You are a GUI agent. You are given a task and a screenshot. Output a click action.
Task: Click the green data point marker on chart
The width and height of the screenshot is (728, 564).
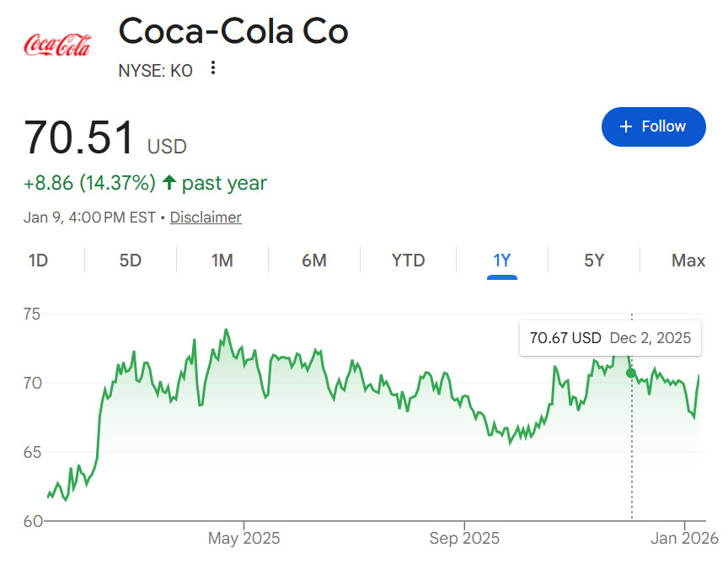coord(631,373)
